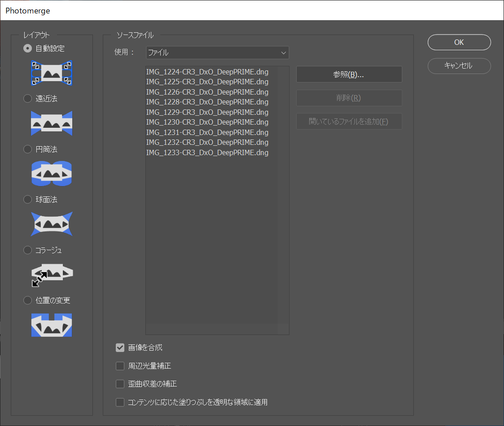Image resolution: width=504 pixels, height=426 pixels.
Task: Click the 遠近法 perspective layout icon
Action: (52, 123)
